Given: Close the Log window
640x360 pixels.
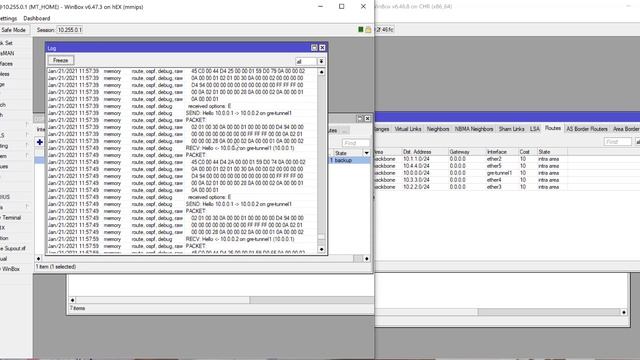Looking at the screenshot, I should pyautogui.click(x=322, y=48).
